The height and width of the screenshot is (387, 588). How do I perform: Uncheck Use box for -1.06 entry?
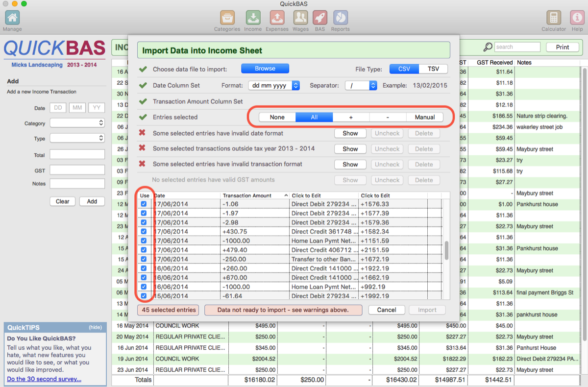144,204
